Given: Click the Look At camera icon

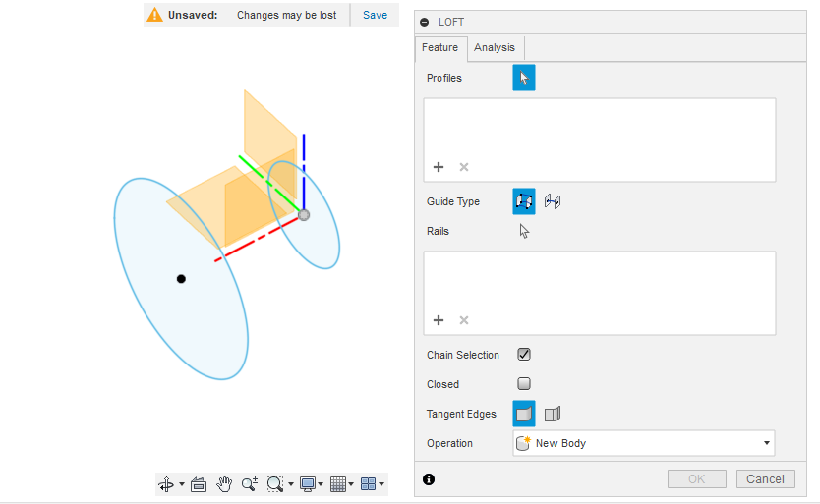Looking at the screenshot, I should (198, 483).
